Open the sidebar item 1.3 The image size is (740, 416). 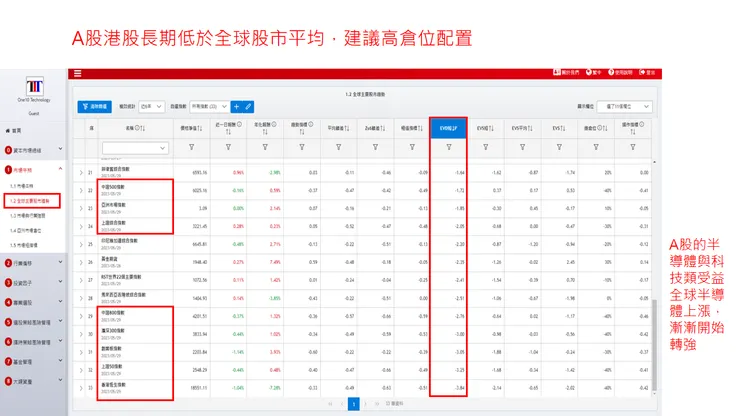point(28,216)
